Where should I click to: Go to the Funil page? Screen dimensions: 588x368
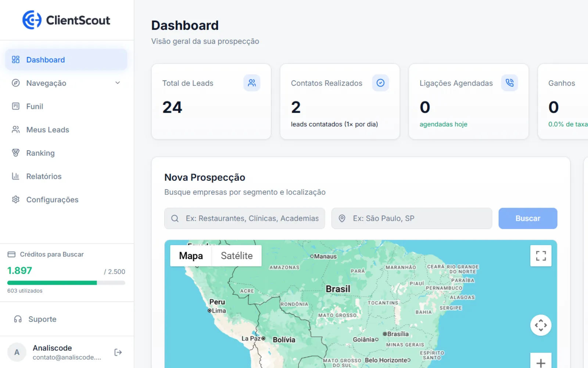(66, 106)
